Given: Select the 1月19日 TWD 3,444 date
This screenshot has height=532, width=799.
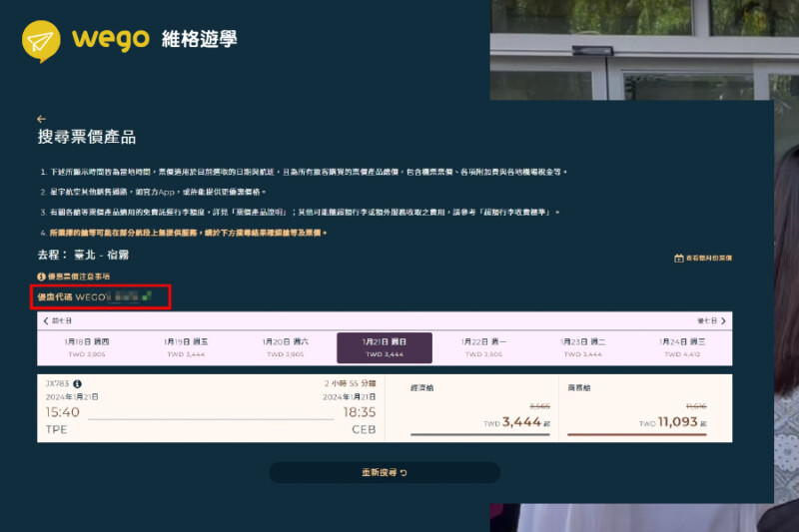Looking at the screenshot, I should (x=187, y=347).
